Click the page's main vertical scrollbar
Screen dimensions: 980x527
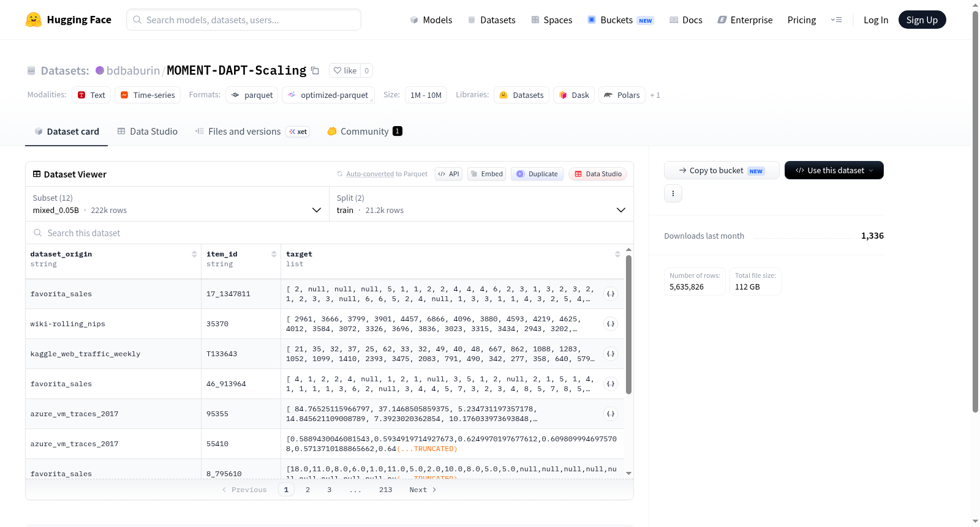pyautogui.click(x=975, y=211)
